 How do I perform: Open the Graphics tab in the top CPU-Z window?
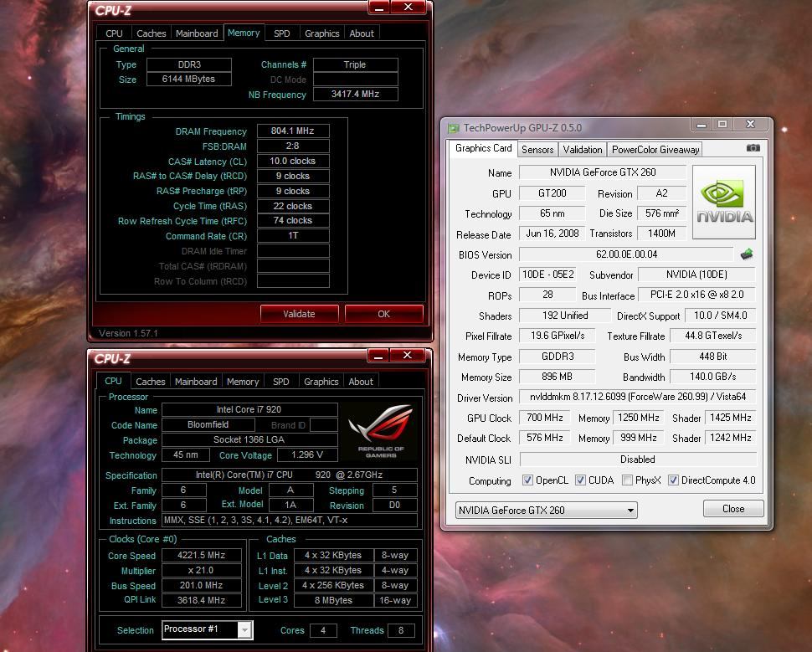click(x=322, y=33)
